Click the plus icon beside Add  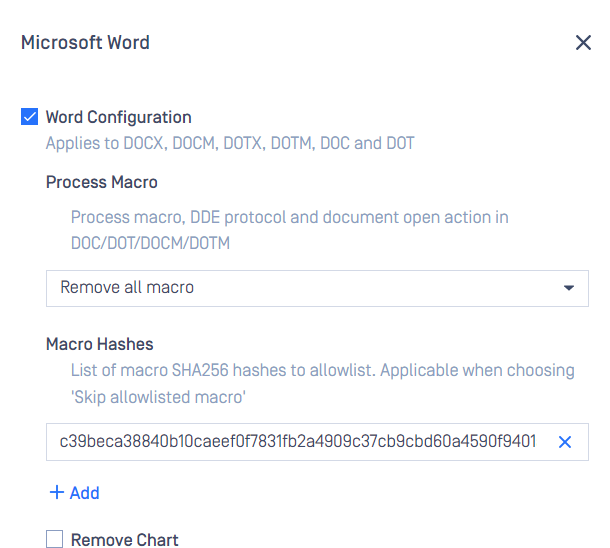[x=57, y=492]
